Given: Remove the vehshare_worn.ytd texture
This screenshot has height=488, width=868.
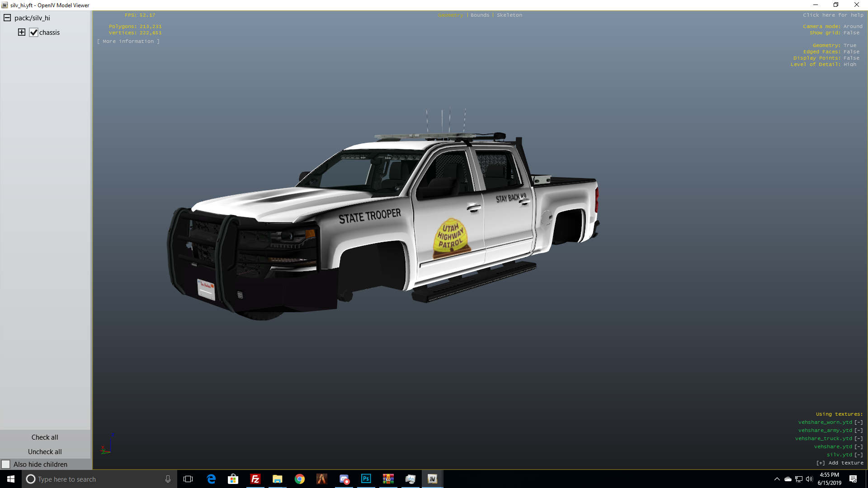Looking at the screenshot, I should [x=859, y=422].
